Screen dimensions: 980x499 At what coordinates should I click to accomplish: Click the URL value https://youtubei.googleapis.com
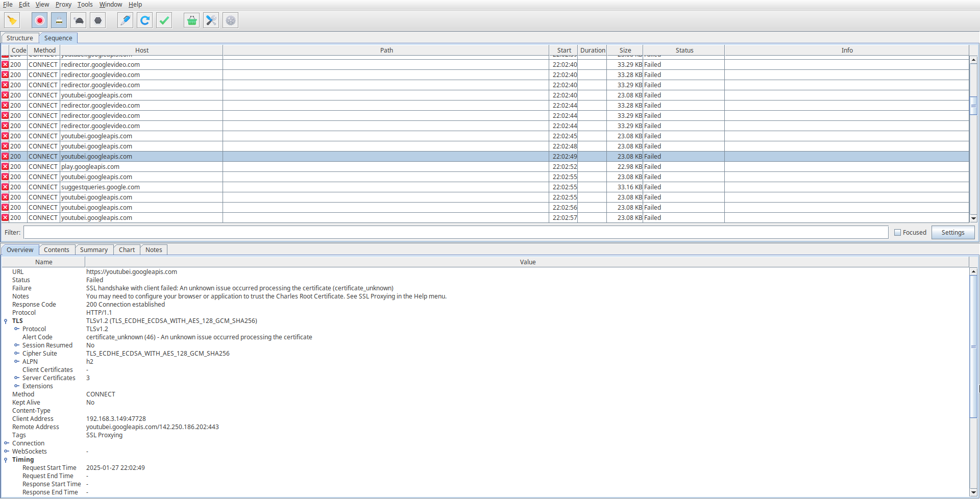click(x=132, y=272)
